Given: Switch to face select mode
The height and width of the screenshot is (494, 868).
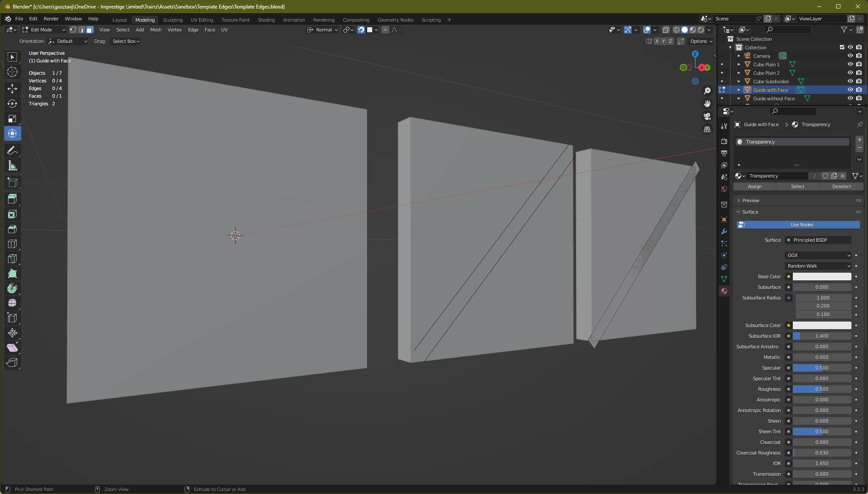Looking at the screenshot, I should pos(90,30).
